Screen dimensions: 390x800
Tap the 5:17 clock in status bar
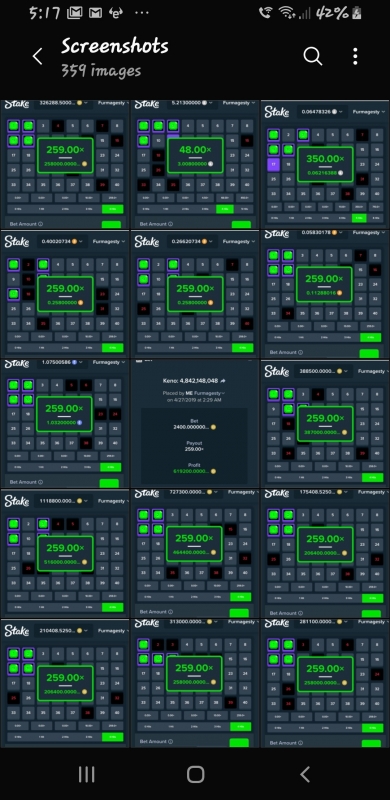[45, 13]
